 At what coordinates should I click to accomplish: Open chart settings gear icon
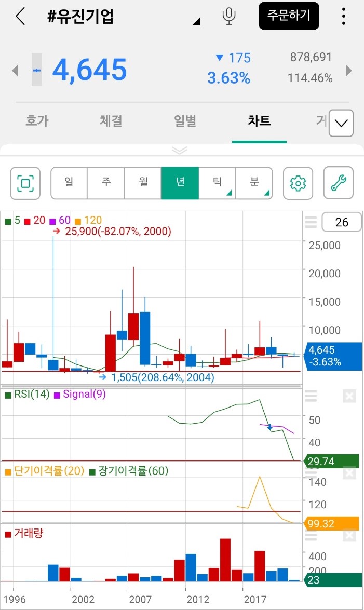pos(298,183)
